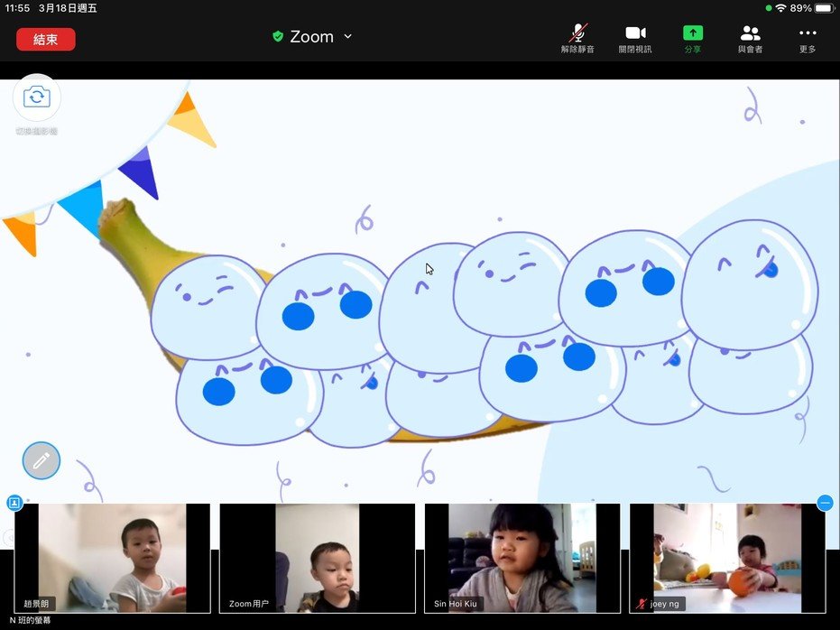Image resolution: width=840 pixels, height=630 pixels.
Task: Click the muted mic icon beside joey ng
Action: point(642,604)
